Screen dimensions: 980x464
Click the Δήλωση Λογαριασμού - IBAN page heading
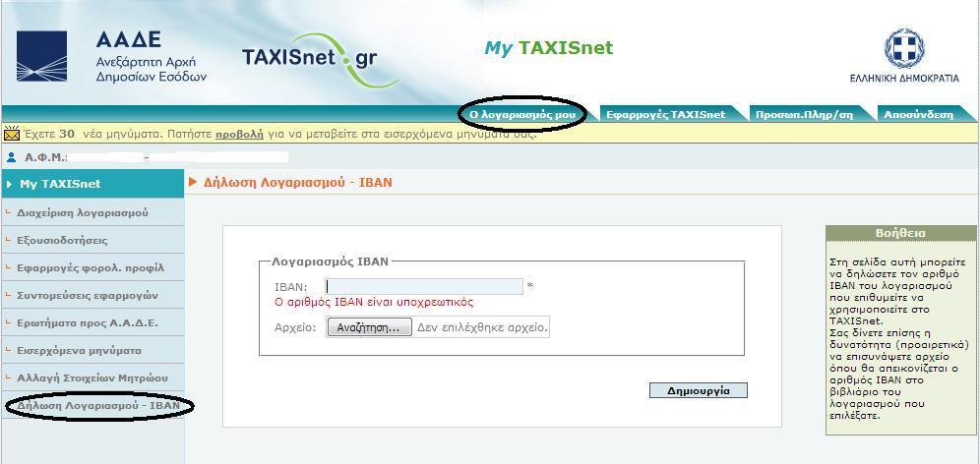tap(298, 182)
